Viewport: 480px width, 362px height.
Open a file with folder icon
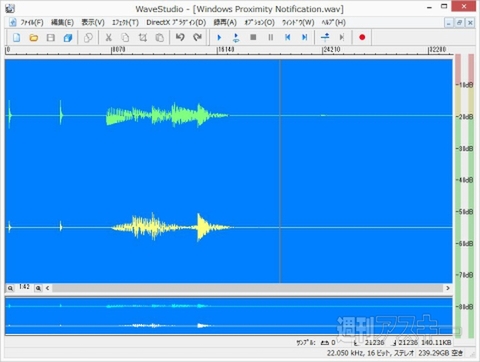[33, 37]
